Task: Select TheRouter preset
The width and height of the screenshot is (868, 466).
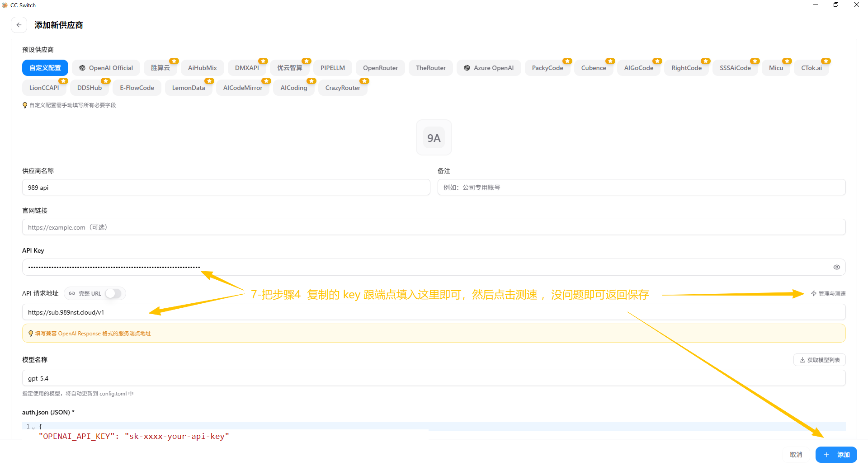Action: tap(431, 68)
